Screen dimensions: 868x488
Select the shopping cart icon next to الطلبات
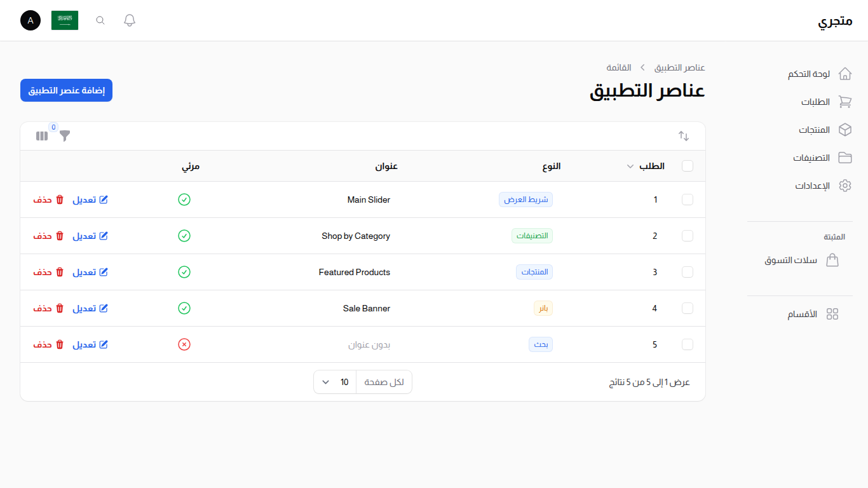tap(845, 102)
